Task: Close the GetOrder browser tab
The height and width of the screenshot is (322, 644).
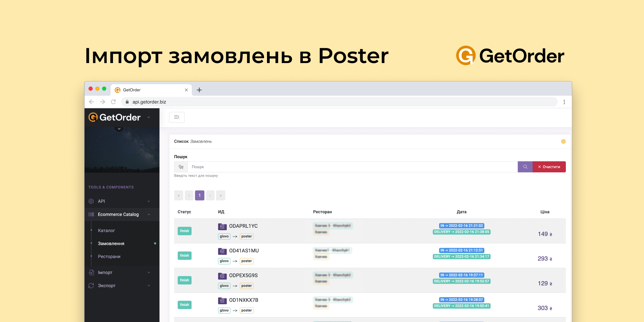Action: pos(186,90)
